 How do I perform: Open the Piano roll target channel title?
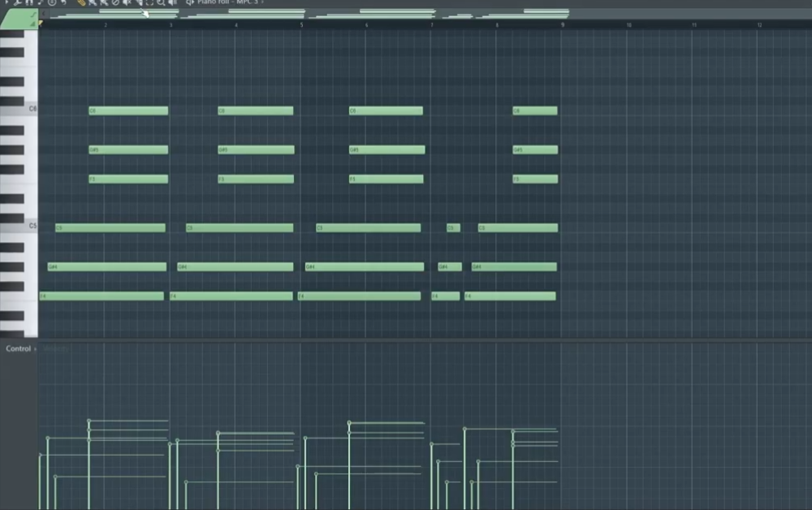[x=227, y=2]
